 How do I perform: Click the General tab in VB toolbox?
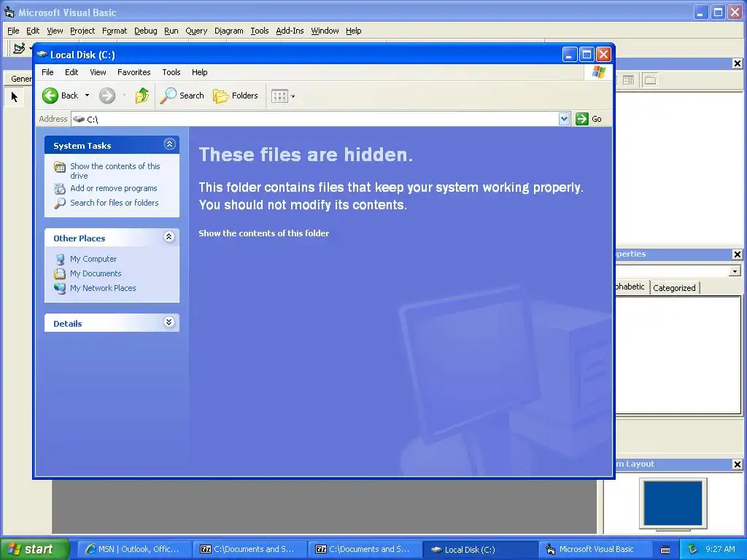(x=21, y=79)
